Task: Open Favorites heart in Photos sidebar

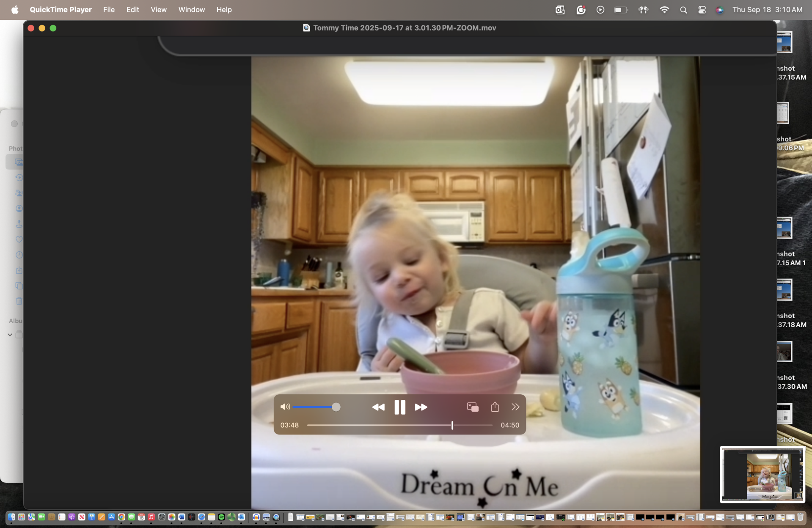Action: coord(19,239)
